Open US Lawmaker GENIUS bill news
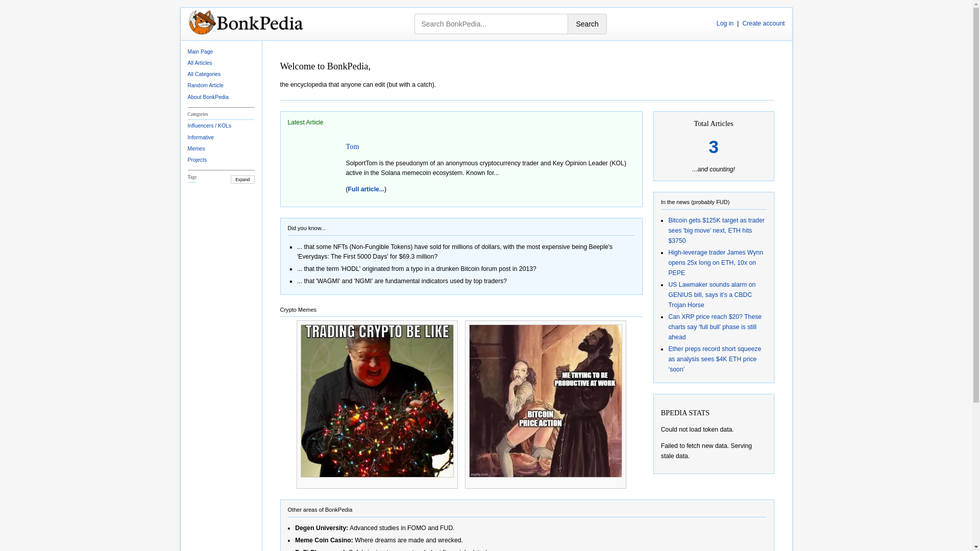 [712, 295]
